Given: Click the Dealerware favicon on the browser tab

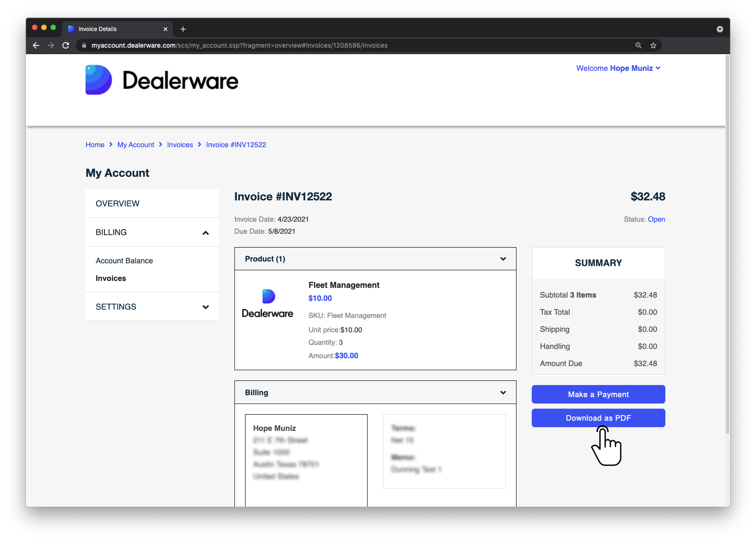Looking at the screenshot, I should [x=71, y=29].
